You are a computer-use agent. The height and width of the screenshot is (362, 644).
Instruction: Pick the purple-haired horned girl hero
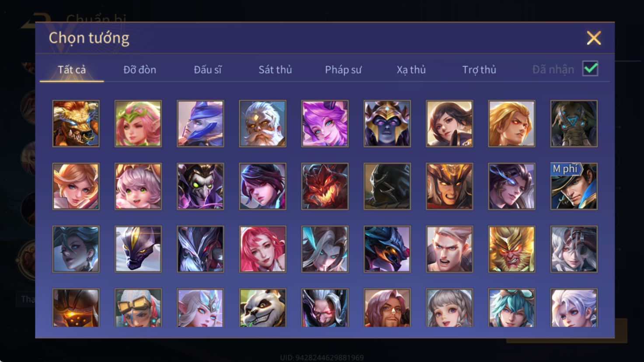[325, 124]
